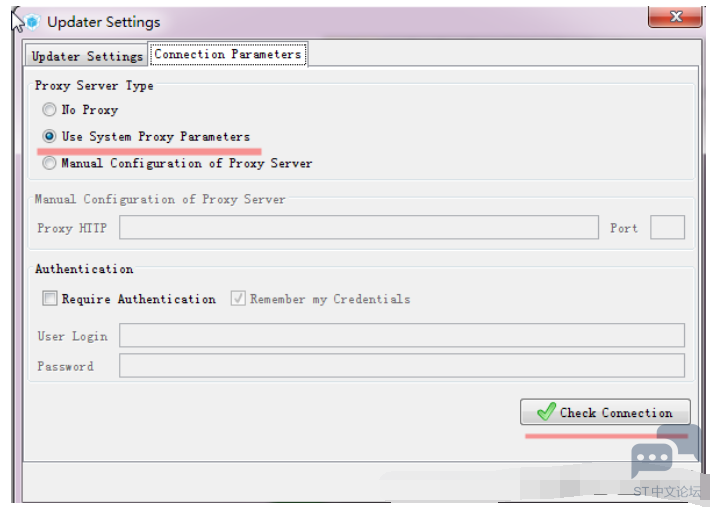Select Use System Proxy Parameters radio button
The image size is (710, 507).
(49, 136)
